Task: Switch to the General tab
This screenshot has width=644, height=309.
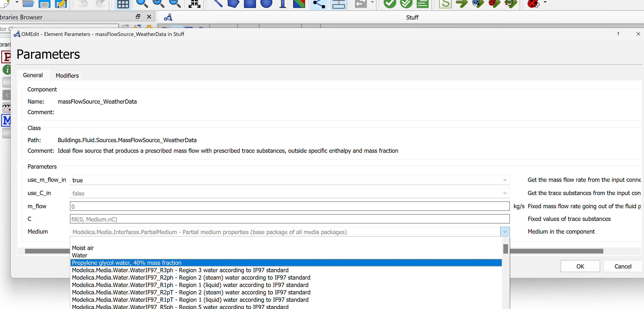Action: click(33, 75)
